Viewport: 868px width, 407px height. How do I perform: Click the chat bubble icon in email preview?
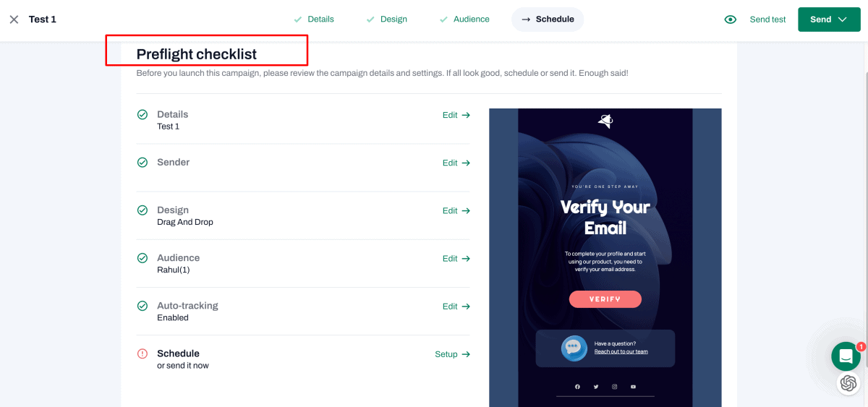coord(574,348)
